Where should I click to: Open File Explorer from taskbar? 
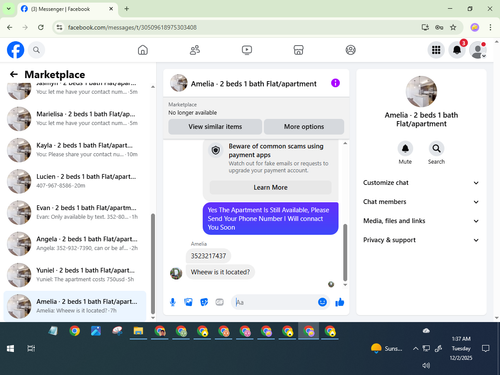click(138, 331)
